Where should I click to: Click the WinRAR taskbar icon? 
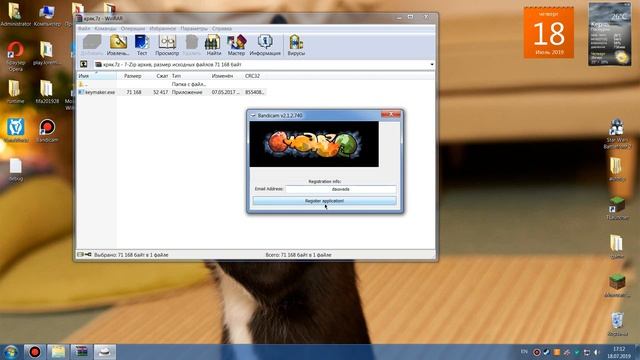click(x=81, y=352)
